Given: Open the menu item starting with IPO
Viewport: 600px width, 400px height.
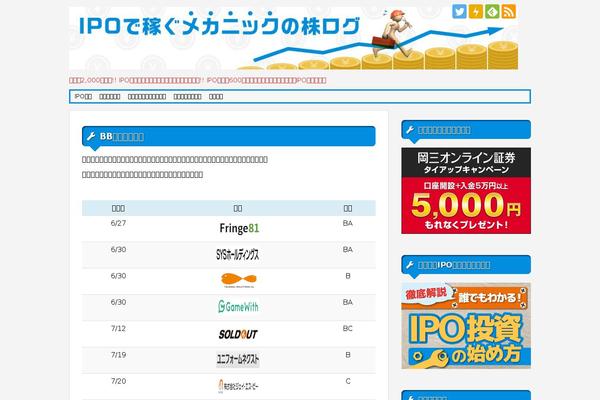Looking at the screenshot, I should [x=83, y=96].
